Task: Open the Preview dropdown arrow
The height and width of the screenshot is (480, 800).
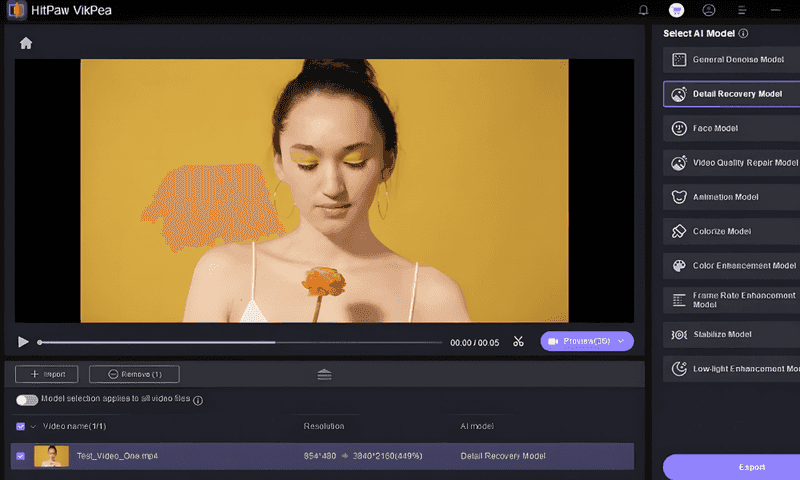Action: [x=621, y=341]
